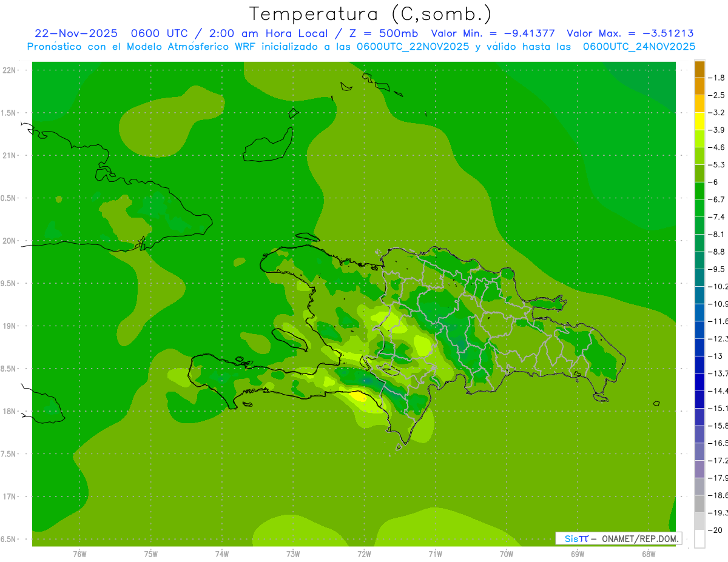Click the '20N' latitude label

click(x=10, y=241)
